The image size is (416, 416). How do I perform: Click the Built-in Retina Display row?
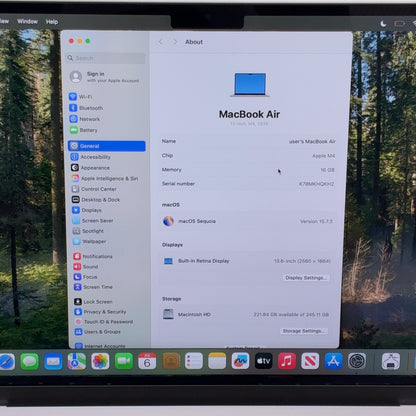pos(247,261)
